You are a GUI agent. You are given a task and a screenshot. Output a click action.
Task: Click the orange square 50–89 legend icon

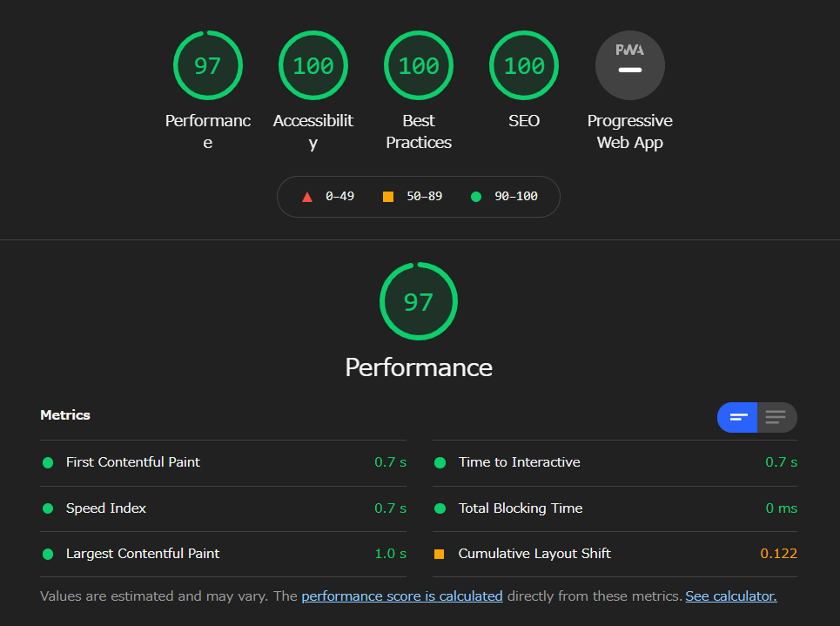388,197
